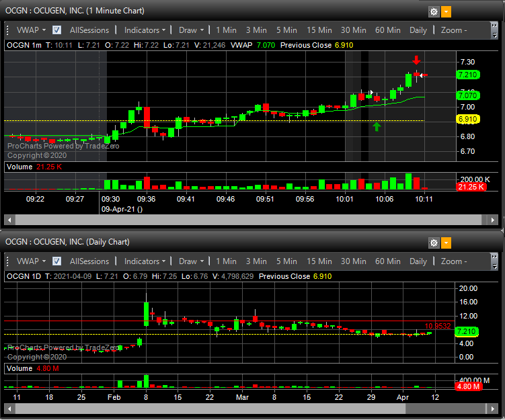Viewport: 505px width, 420px height.
Task: Click horizontal scrollbar thumb in 1 Minute Chart
Action: 248,220
